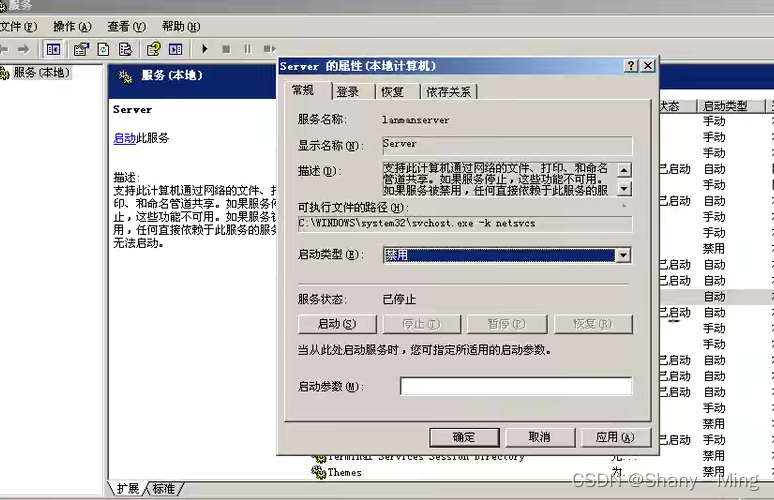Open the 查看(V) menu
The width and height of the screenshot is (774, 500).
126,27
